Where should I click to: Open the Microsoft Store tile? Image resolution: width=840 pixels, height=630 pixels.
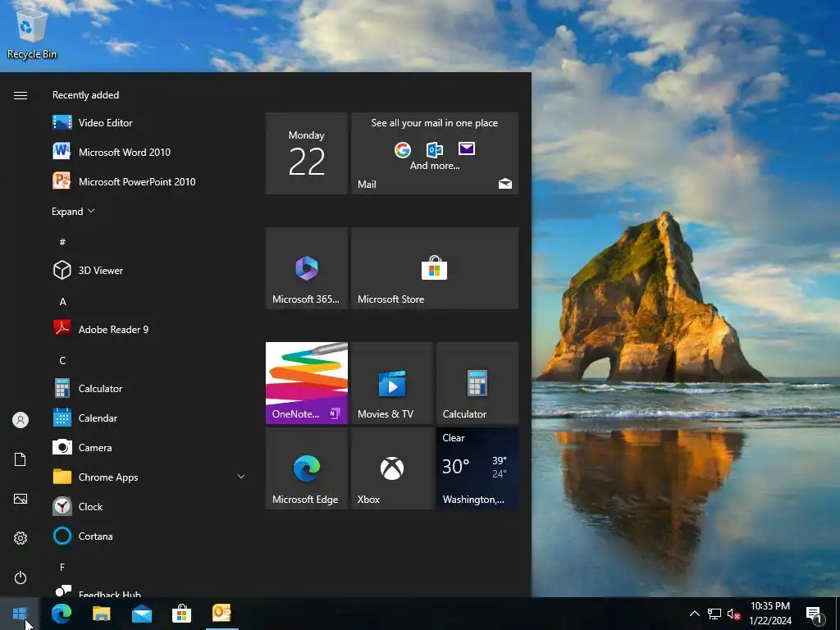[435, 268]
